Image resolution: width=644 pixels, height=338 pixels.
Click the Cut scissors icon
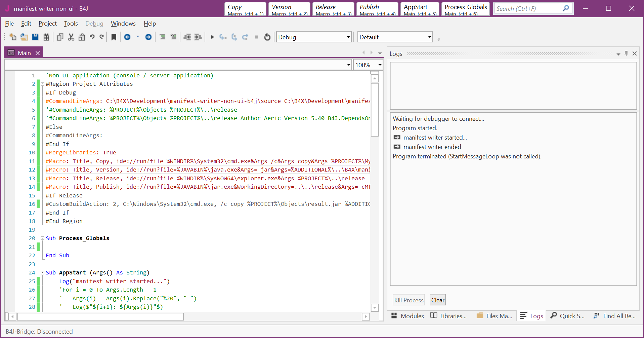[71, 37]
